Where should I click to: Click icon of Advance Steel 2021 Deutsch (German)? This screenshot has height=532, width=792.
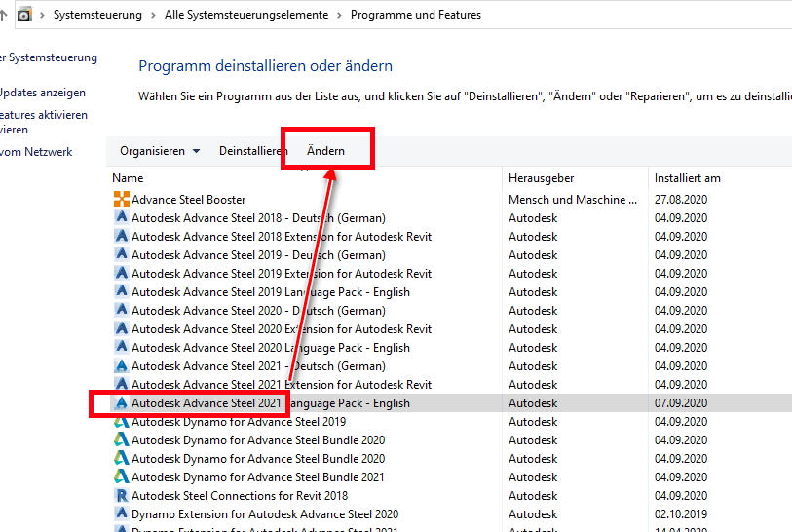point(121,365)
